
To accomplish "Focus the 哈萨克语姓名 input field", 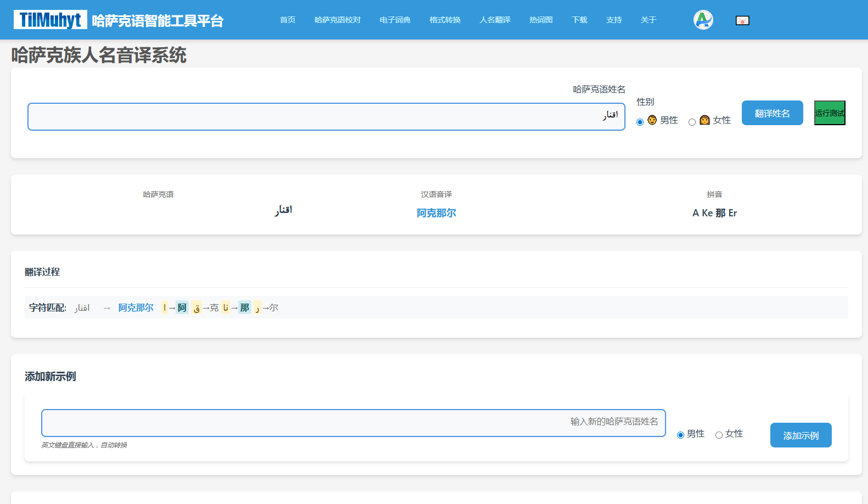I will tap(326, 116).
